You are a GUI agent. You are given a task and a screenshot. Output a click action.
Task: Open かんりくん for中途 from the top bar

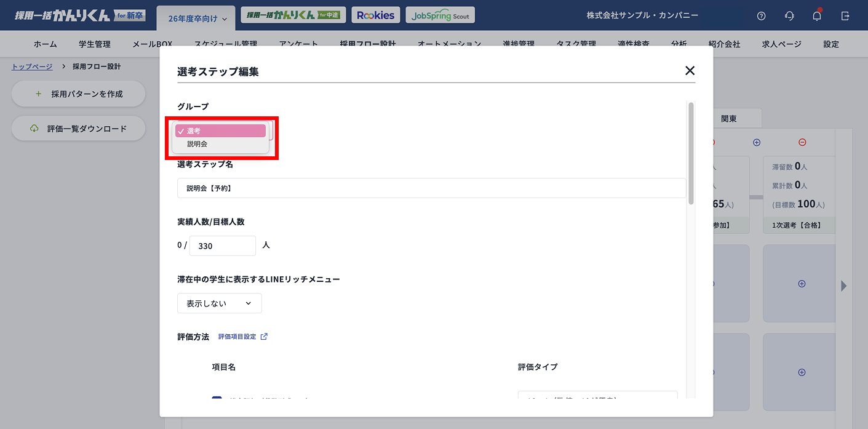[x=293, y=15]
